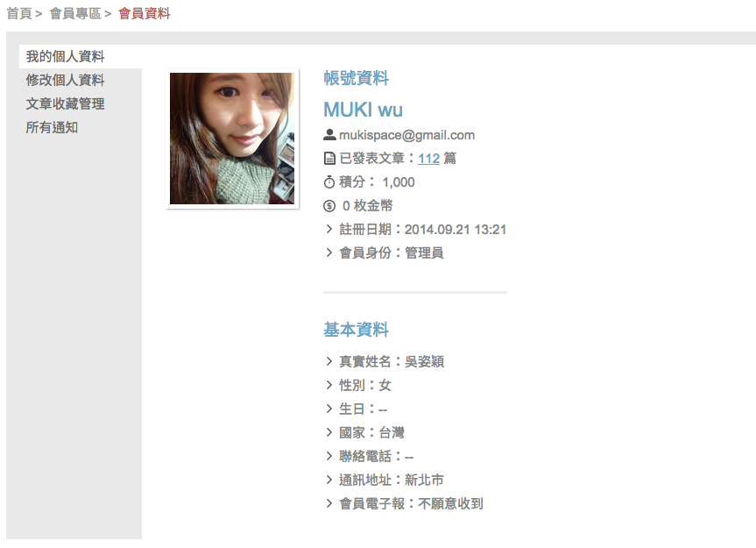Go to 文章收藏管理 in sidebar
This screenshot has height=548, width=756.
[x=65, y=103]
